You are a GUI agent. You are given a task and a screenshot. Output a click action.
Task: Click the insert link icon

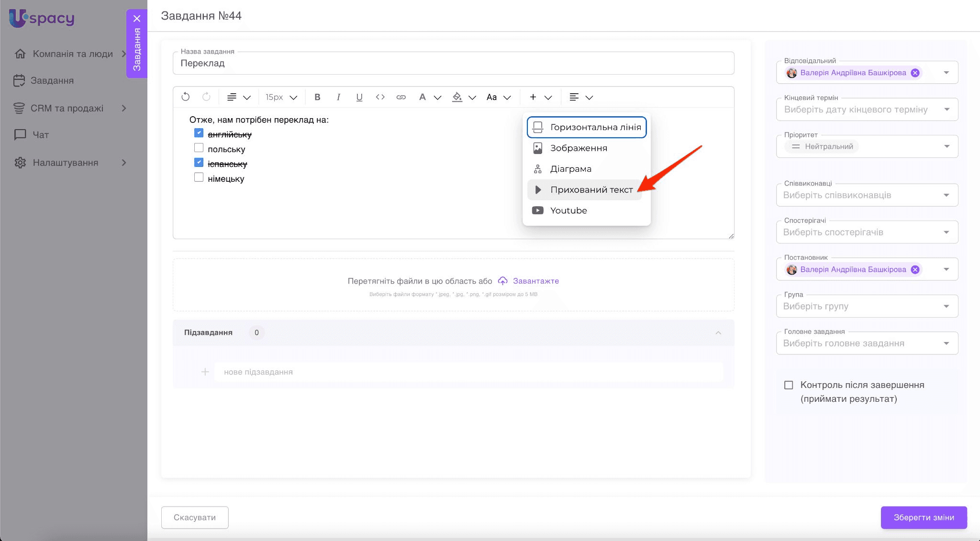click(401, 97)
